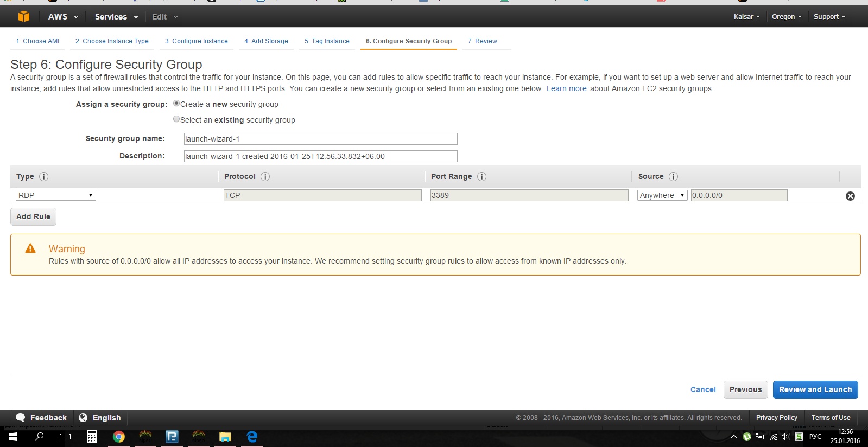
Task: Open File Explorer from the taskbar
Action: pyautogui.click(x=225, y=437)
